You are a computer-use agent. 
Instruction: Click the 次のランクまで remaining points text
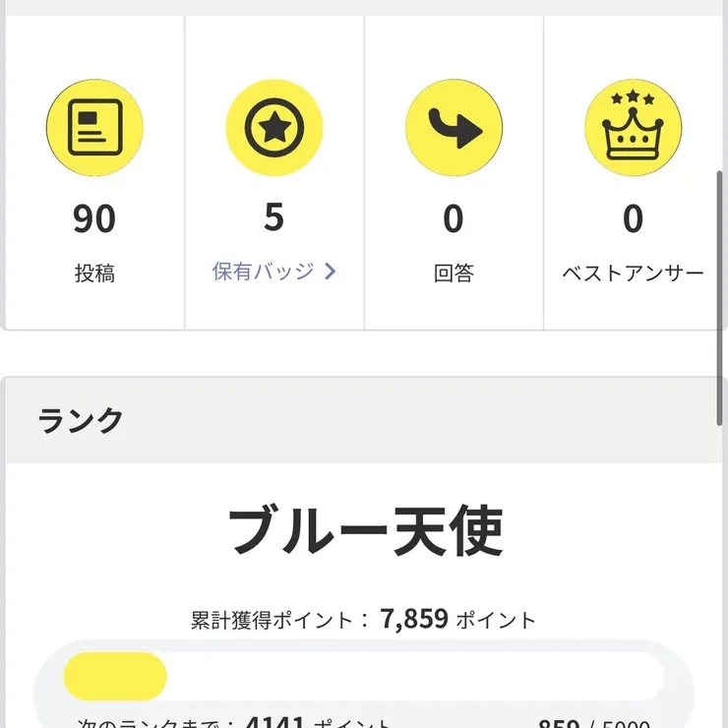tap(236, 722)
